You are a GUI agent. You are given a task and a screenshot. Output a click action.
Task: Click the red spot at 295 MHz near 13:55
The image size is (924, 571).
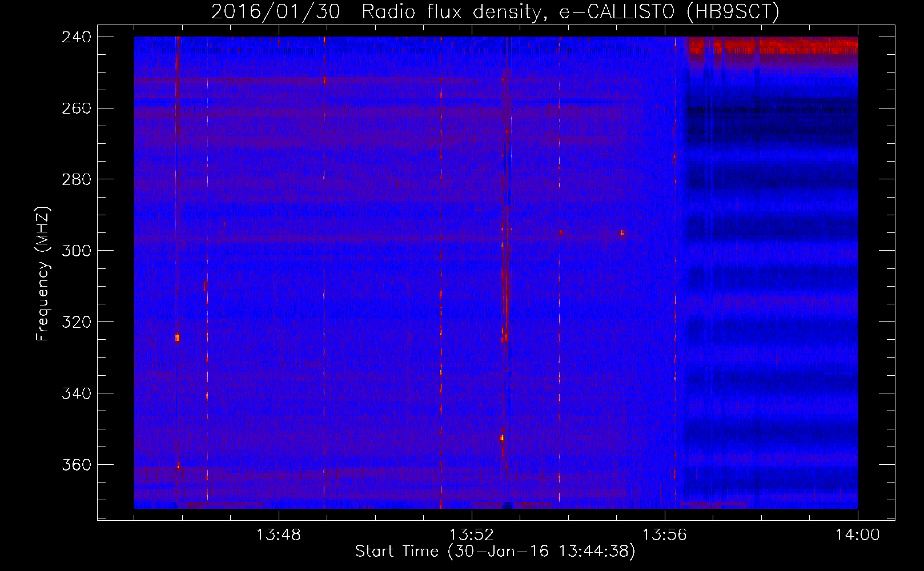pyautogui.click(x=621, y=233)
